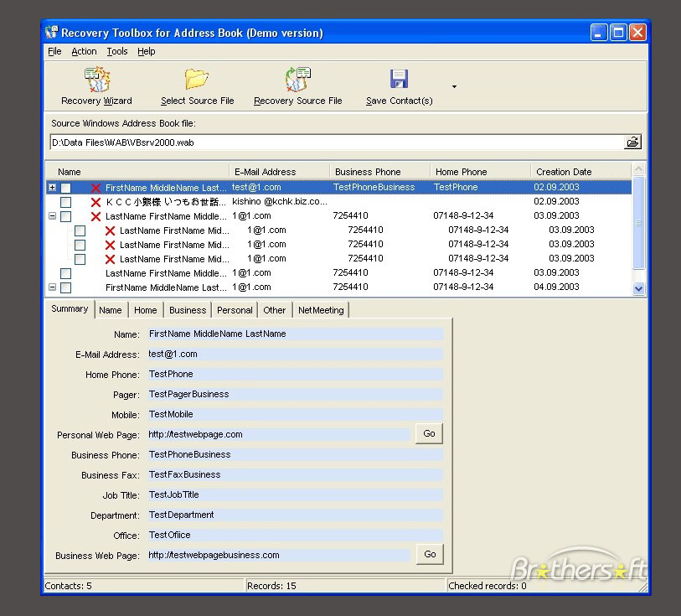Switch to the Personal tab
The width and height of the screenshot is (681, 616).
click(235, 310)
